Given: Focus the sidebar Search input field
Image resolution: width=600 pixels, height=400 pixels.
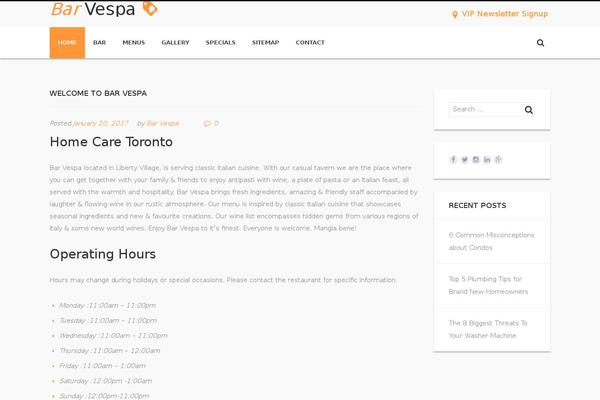Looking at the screenshot, I should (485, 109).
